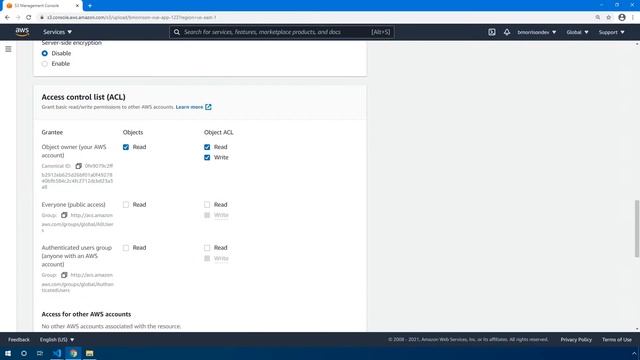
Task: Click the browser zoom magnifier icon
Action: [x=598, y=18]
